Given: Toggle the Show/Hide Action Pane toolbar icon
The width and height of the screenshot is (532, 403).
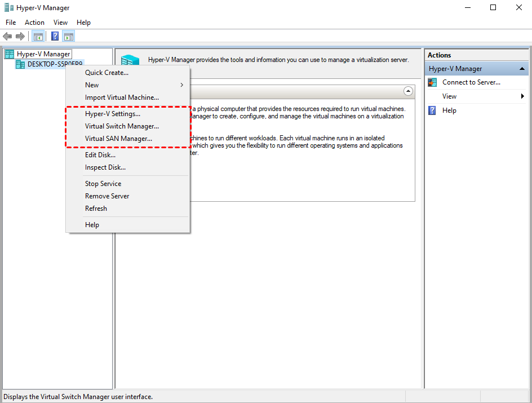Looking at the screenshot, I should (69, 36).
